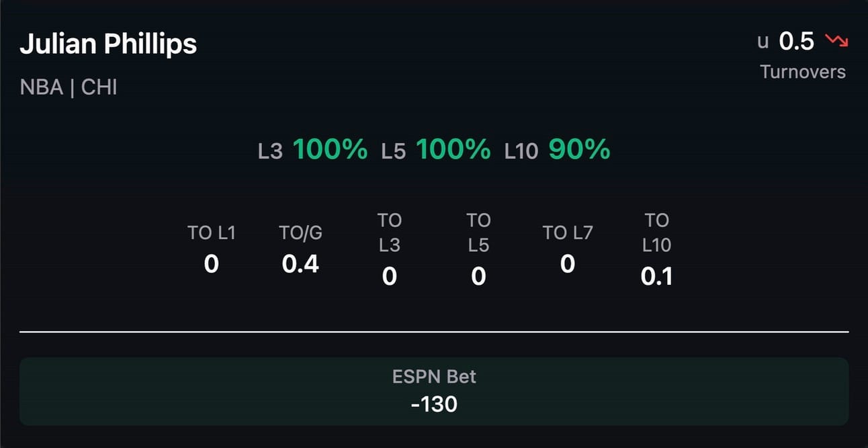The image size is (868, 448).
Task: Click the 90% green percentage text
Action: point(579,150)
